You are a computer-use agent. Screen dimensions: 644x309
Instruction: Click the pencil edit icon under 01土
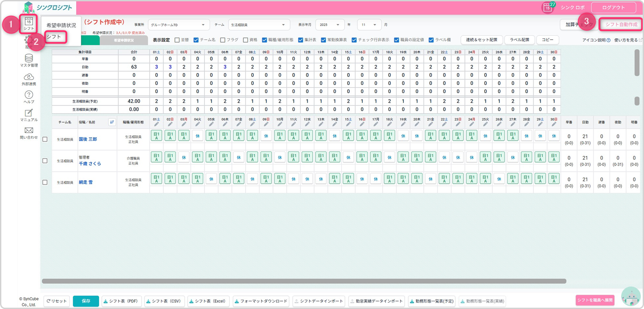pyautogui.click(x=157, y=124)
